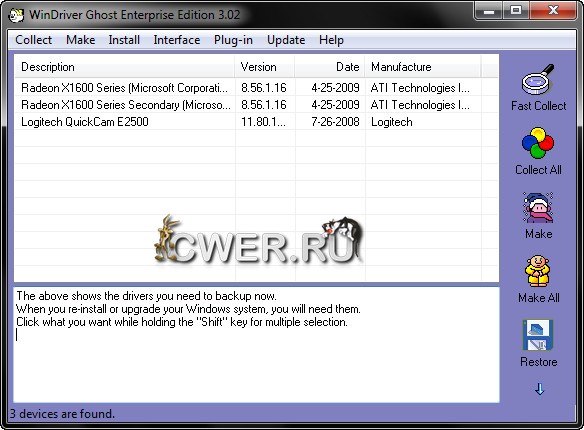Sort by the Description column header
The image size is (584, 430).
(124, 67)
